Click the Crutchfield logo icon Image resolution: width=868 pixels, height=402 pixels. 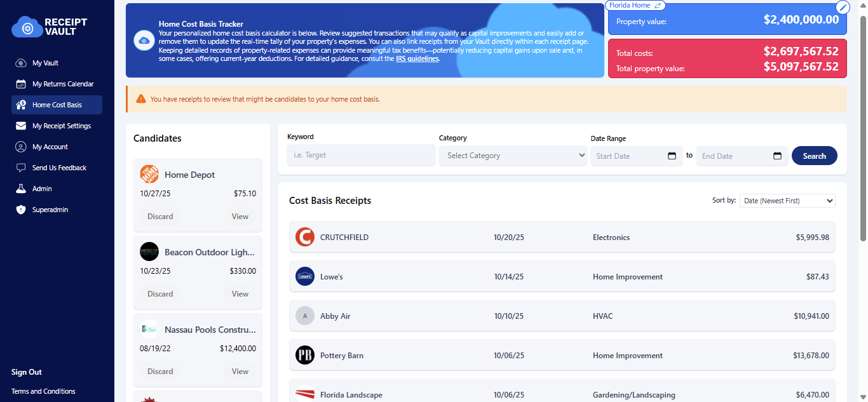click(305, 237)
